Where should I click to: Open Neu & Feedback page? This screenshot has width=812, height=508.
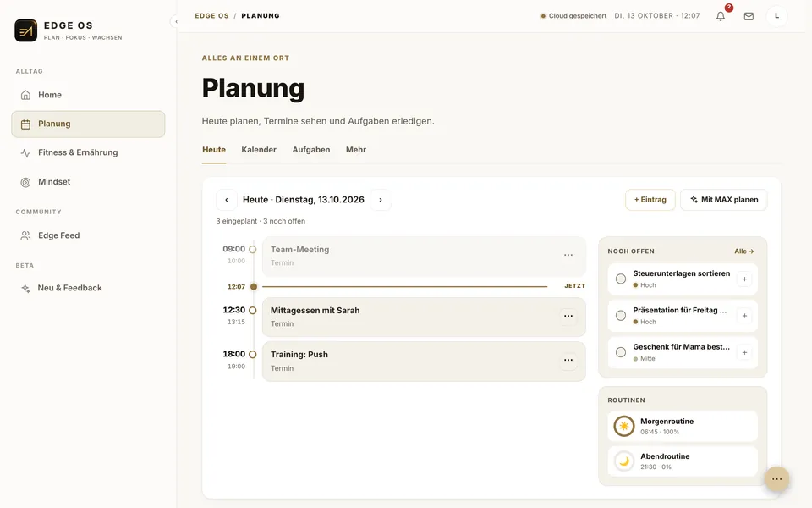coord(88,288)
